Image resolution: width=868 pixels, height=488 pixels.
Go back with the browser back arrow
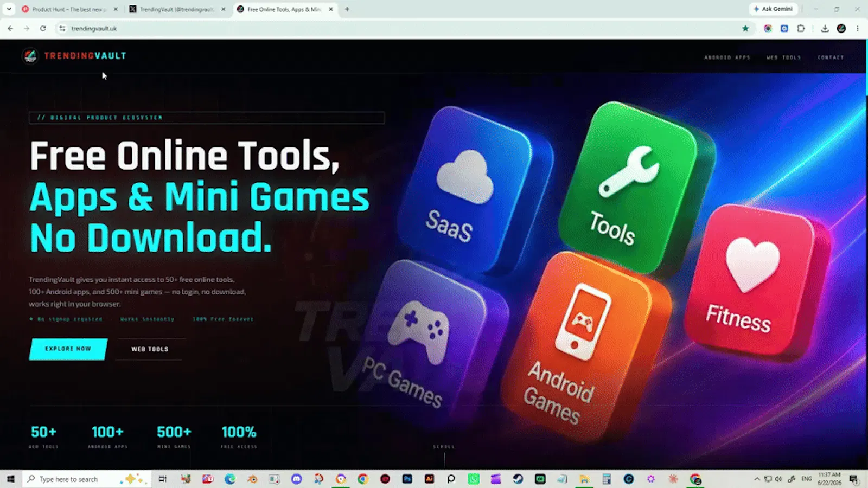(10, 28)
